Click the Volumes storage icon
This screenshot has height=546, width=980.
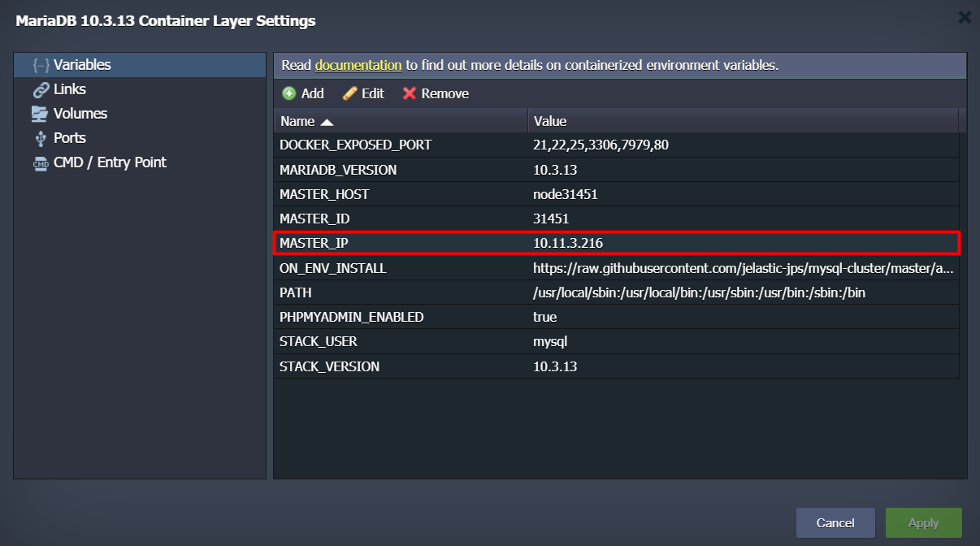click(41, 114)
